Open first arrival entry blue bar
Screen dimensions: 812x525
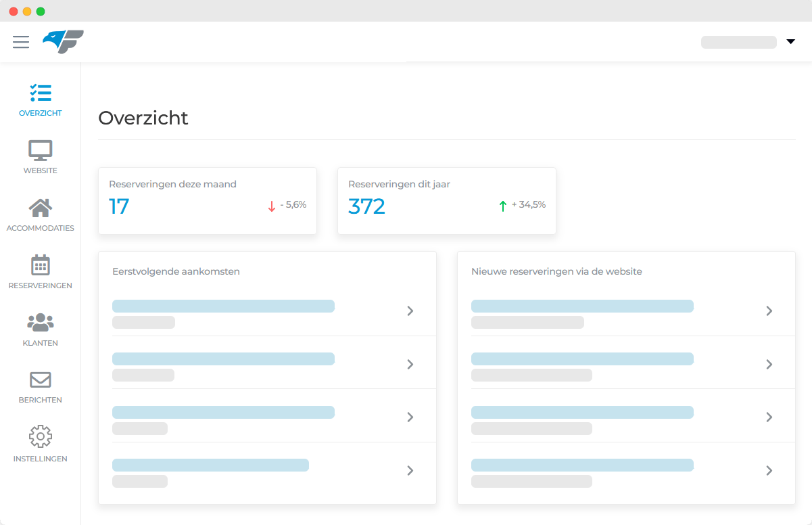tap(223, 306)
